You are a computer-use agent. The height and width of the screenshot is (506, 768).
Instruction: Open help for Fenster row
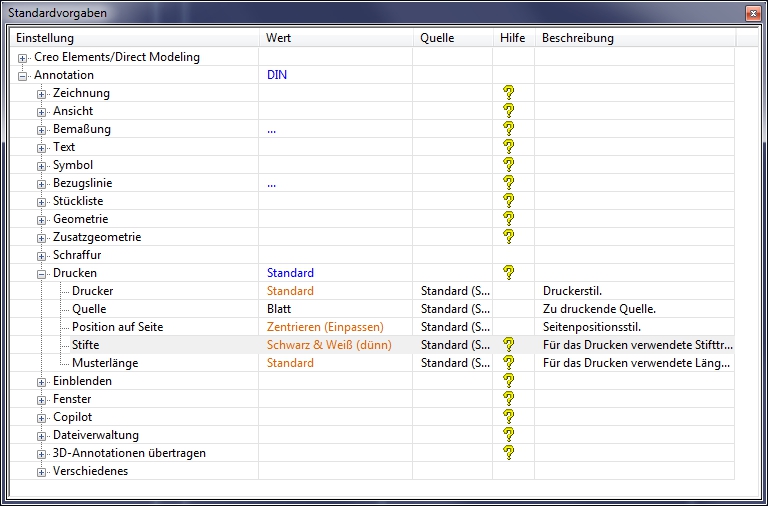tap(508, 399)
